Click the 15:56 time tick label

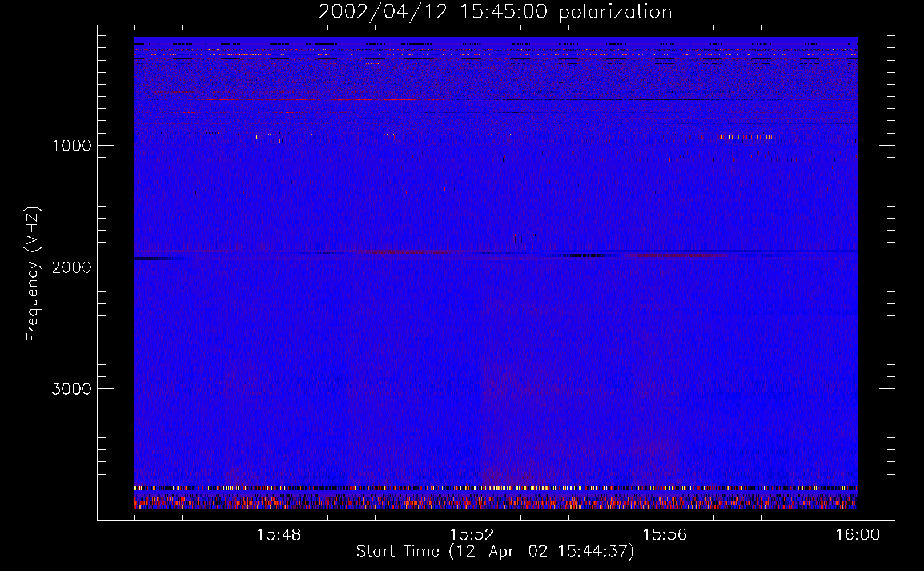(x=665, y=535)
